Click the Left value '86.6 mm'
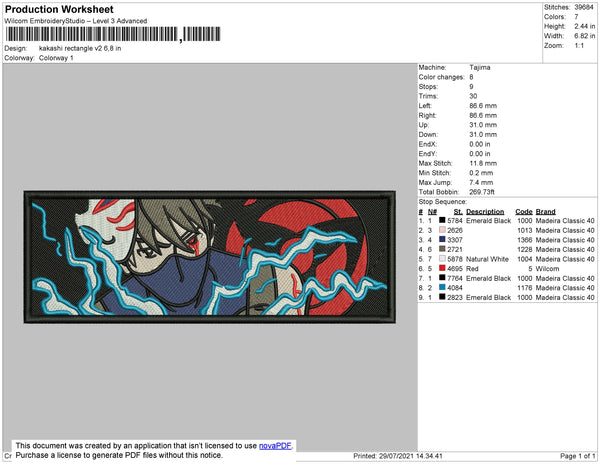 [483, 106]
